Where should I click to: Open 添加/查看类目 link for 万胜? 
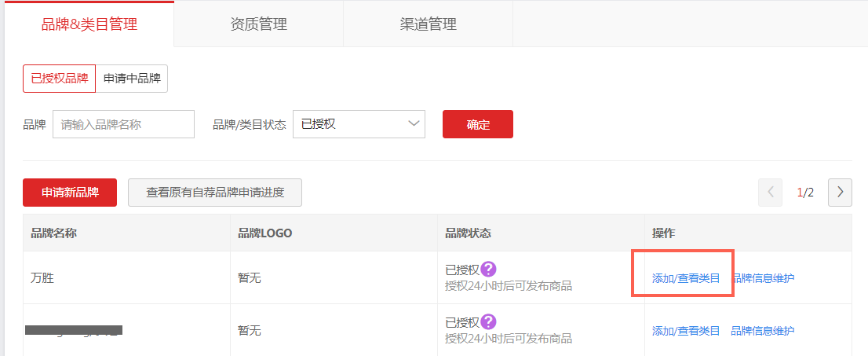coord(686,278)
